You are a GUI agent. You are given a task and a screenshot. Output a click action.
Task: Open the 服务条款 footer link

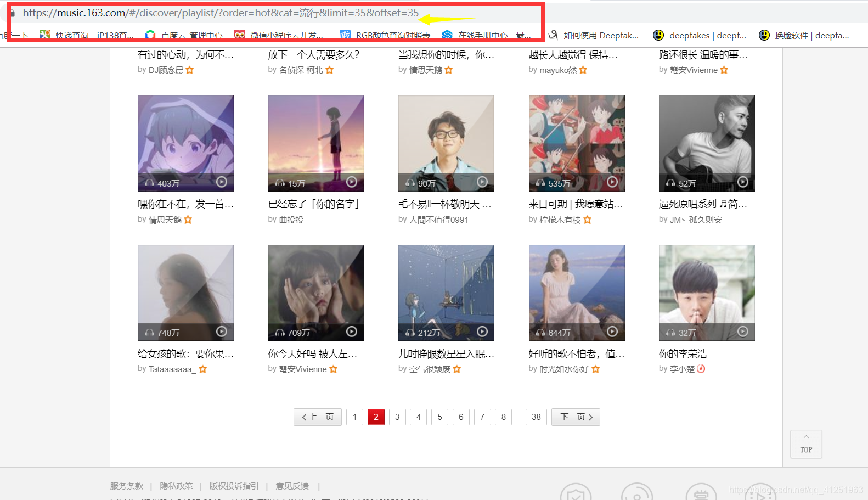point(127,486)
